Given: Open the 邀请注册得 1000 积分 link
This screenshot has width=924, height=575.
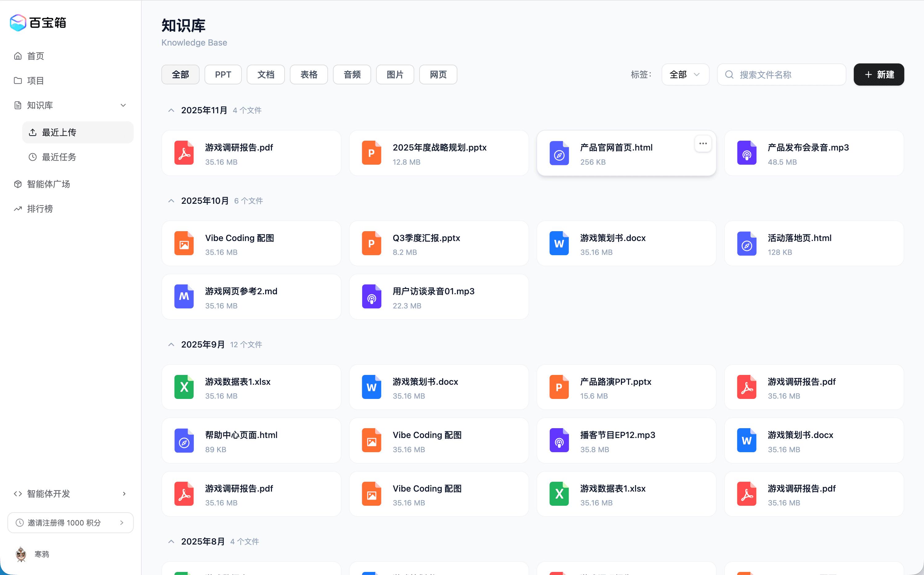Looking at the screenshot, I should 70,523.
